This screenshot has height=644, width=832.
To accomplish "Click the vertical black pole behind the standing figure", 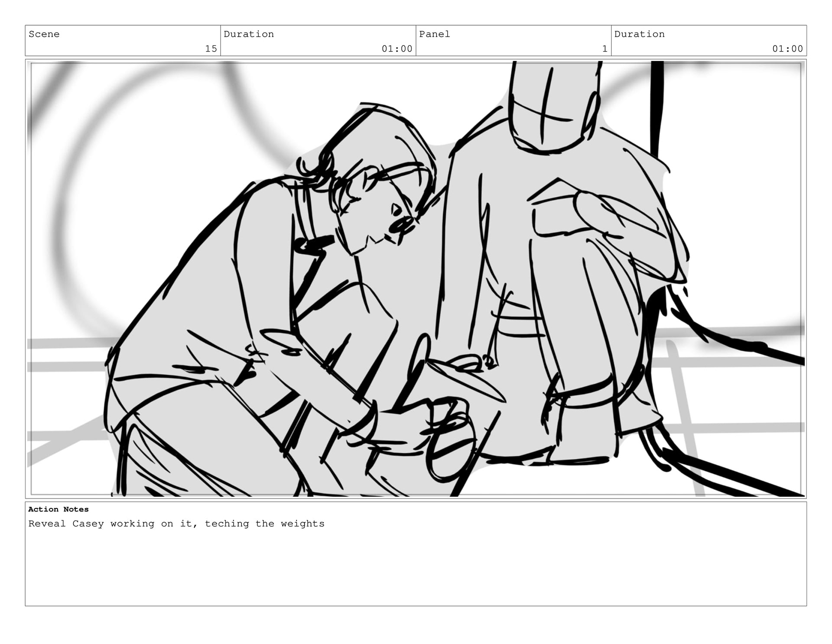I will click(x=657, y=108).
